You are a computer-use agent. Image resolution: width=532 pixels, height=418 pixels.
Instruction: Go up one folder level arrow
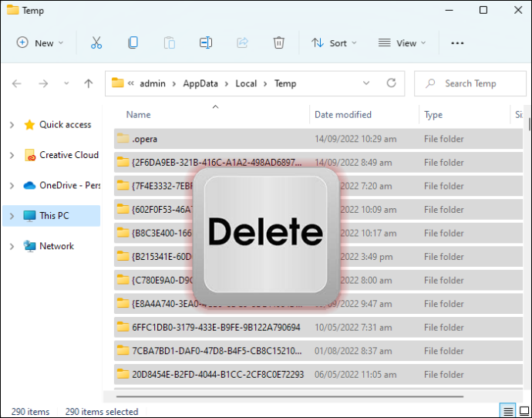[x=89, y=83]
